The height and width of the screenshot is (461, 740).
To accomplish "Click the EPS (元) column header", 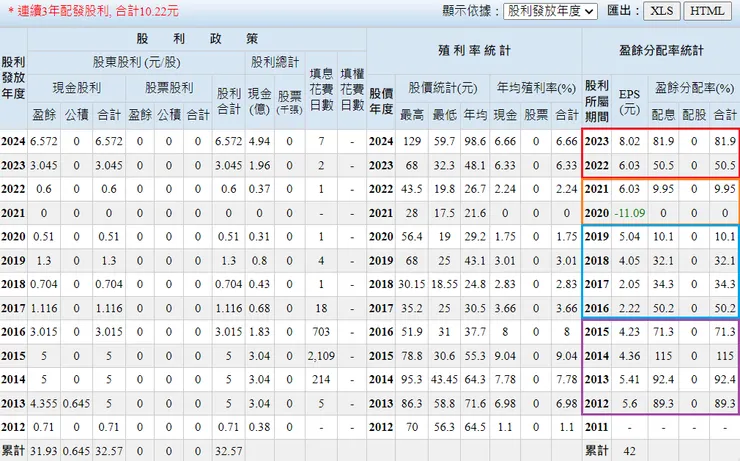I will [x=630, y=101].
